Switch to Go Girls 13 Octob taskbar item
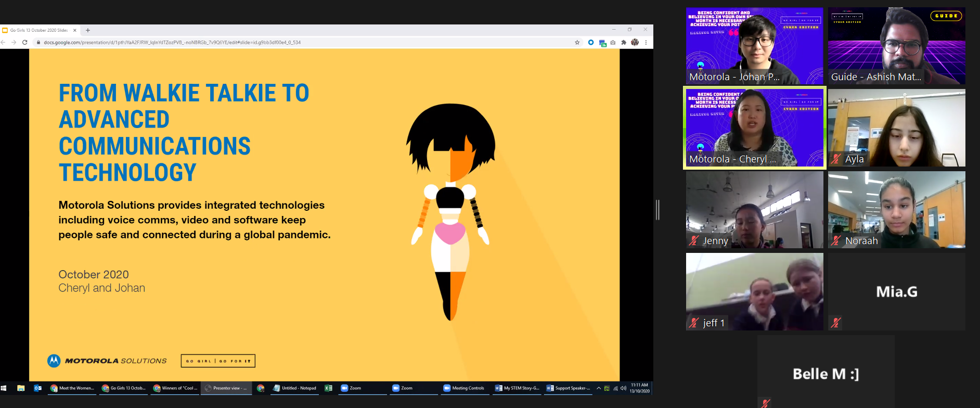 (124, 388)
